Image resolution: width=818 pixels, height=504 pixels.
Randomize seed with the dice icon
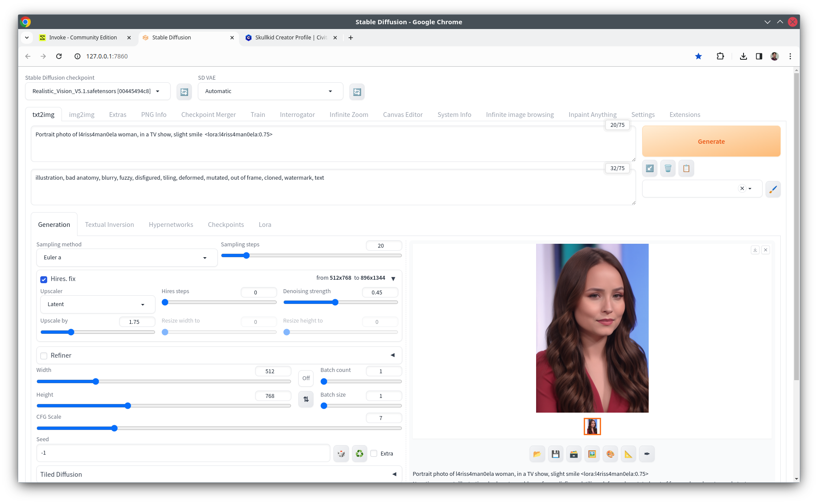(341, 454)
